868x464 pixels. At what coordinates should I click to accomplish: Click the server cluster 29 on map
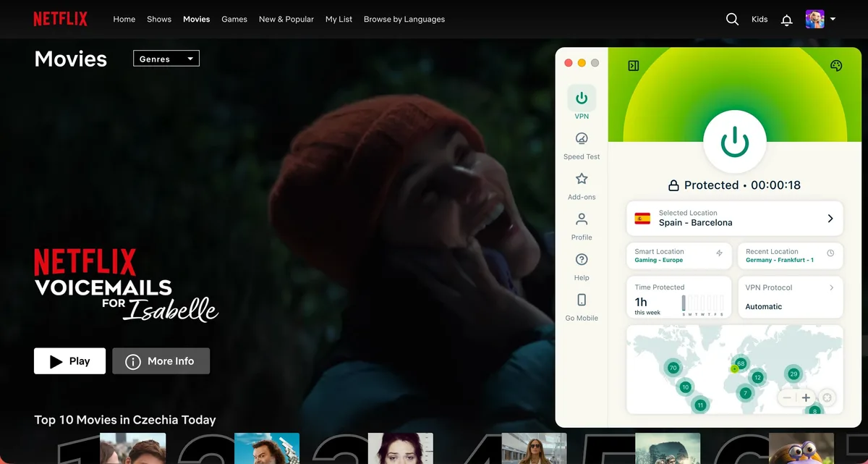point(793,374)
